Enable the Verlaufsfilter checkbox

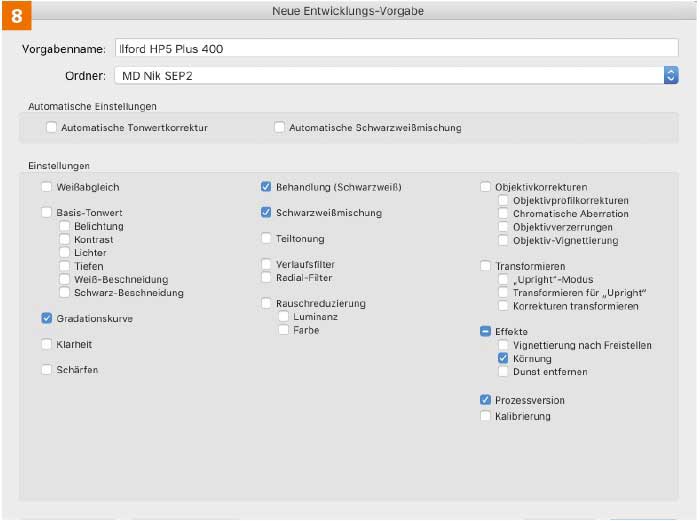click(x=266, y=265)
